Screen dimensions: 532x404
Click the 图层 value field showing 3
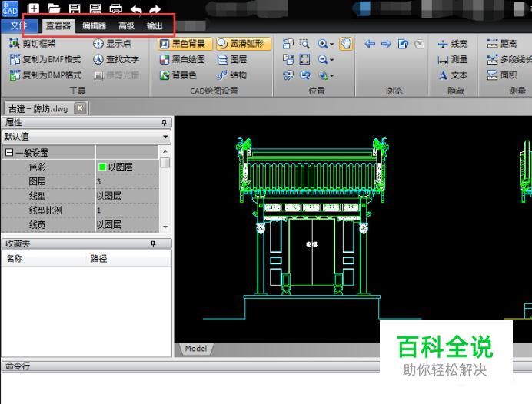pos(127,181)
